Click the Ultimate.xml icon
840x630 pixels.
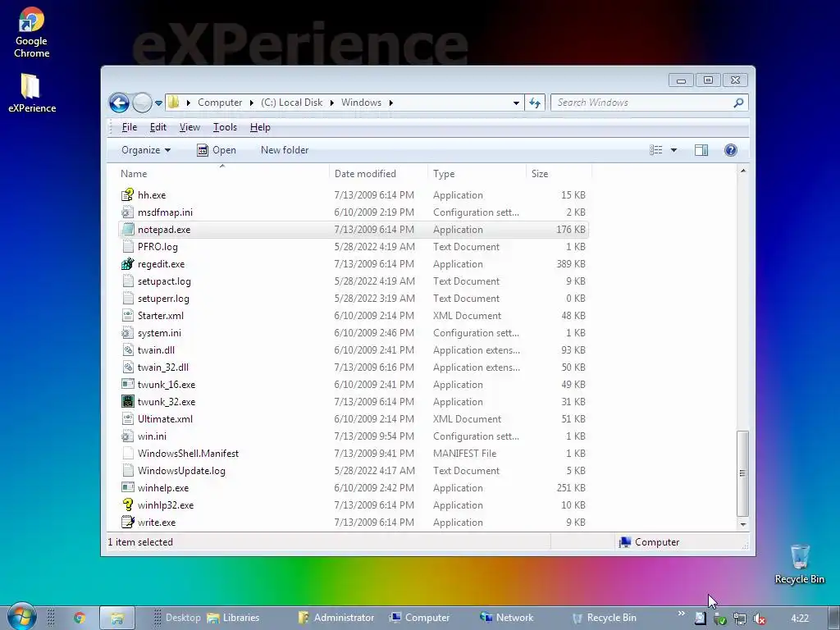127,419
